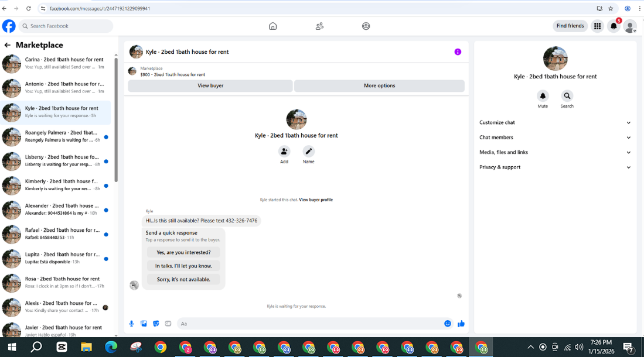Attach a photo with the image icon
Viewport: 644px width, 357px height.
144,324
